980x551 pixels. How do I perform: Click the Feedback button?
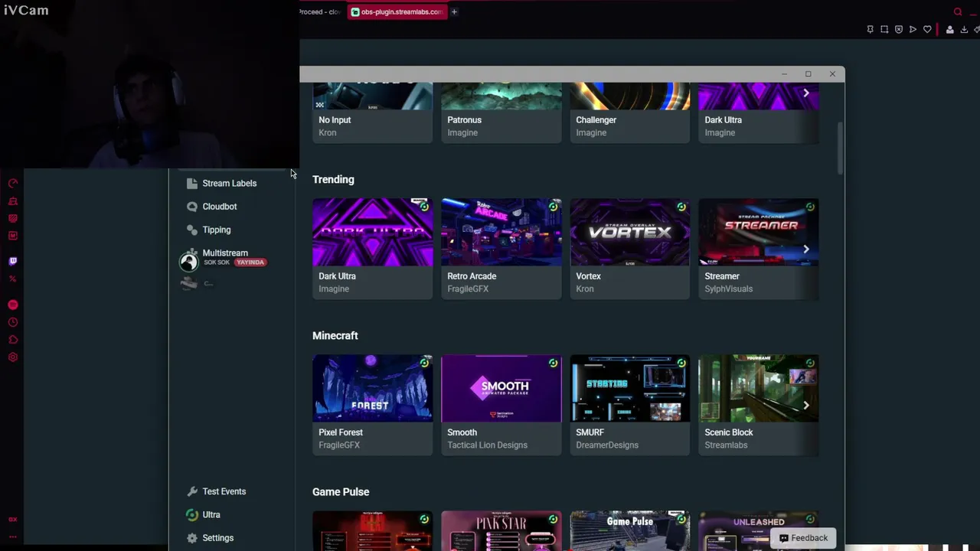click(803, 538)
